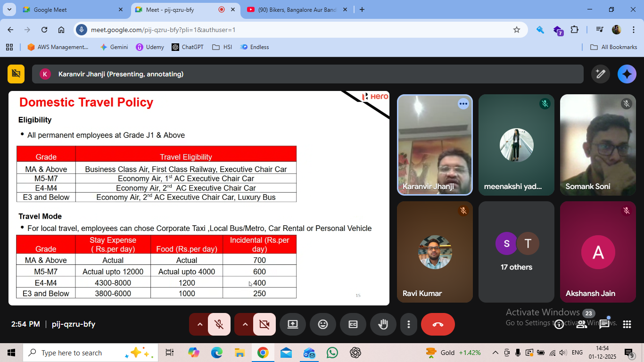Expand audio settings chevron beside microphone

(199, 324)
